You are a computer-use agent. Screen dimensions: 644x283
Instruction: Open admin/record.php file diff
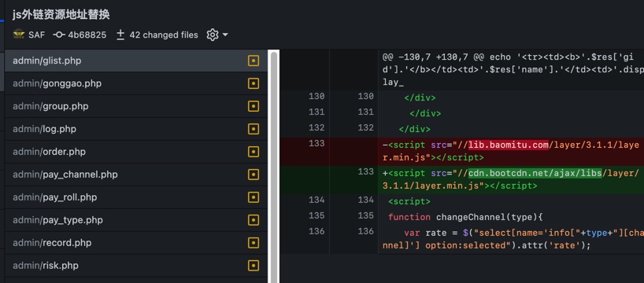tap(136, 243)
